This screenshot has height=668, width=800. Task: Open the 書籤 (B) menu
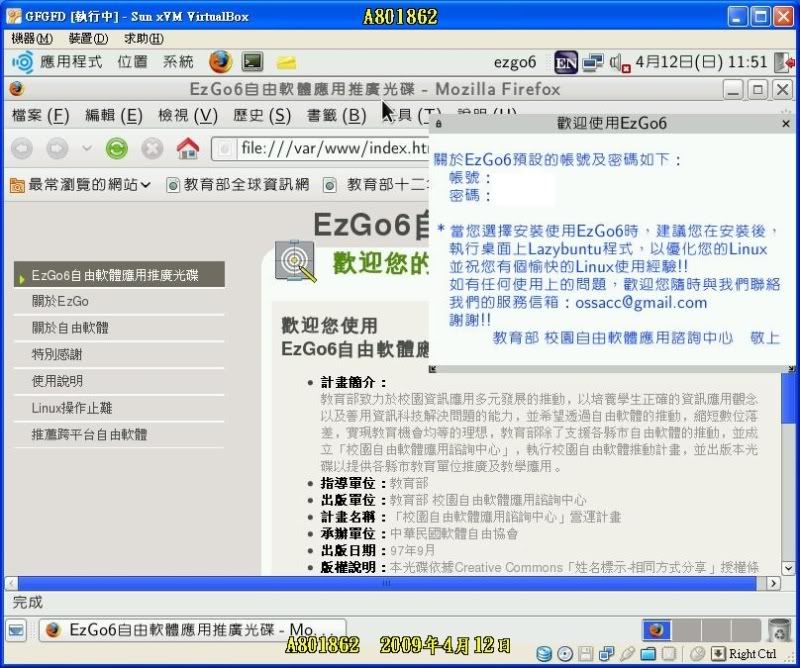[336, 115]
